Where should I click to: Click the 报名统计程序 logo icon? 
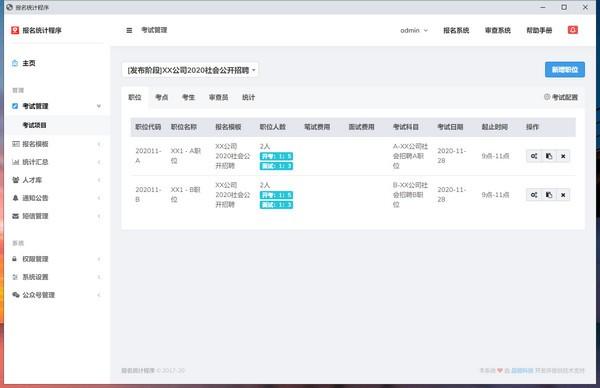tap(15, 30)
